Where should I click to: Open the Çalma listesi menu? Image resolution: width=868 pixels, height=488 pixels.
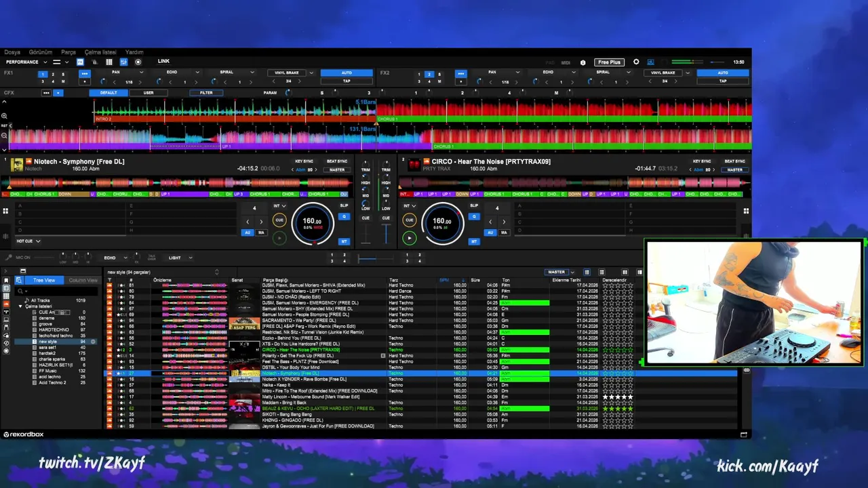coord(100,52)
